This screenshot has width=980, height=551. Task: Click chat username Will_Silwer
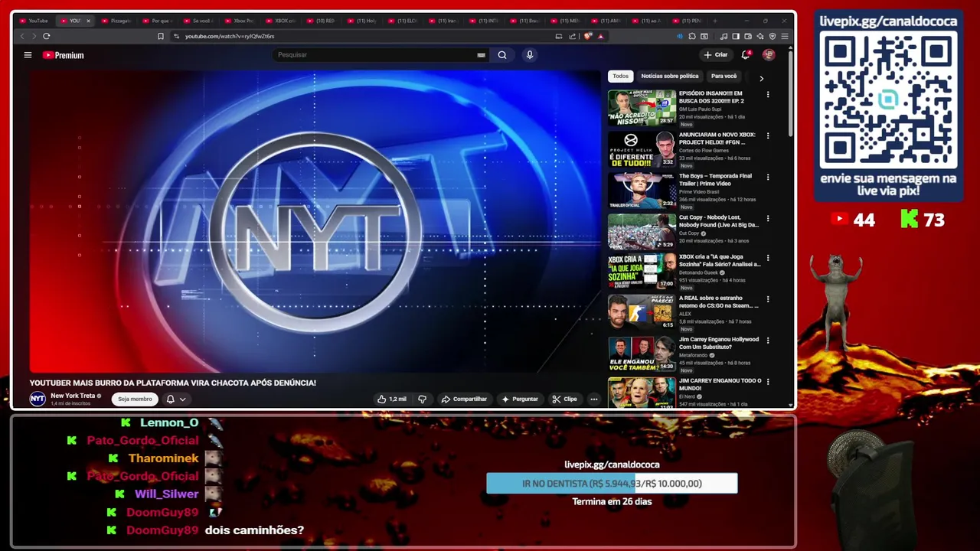166,494
